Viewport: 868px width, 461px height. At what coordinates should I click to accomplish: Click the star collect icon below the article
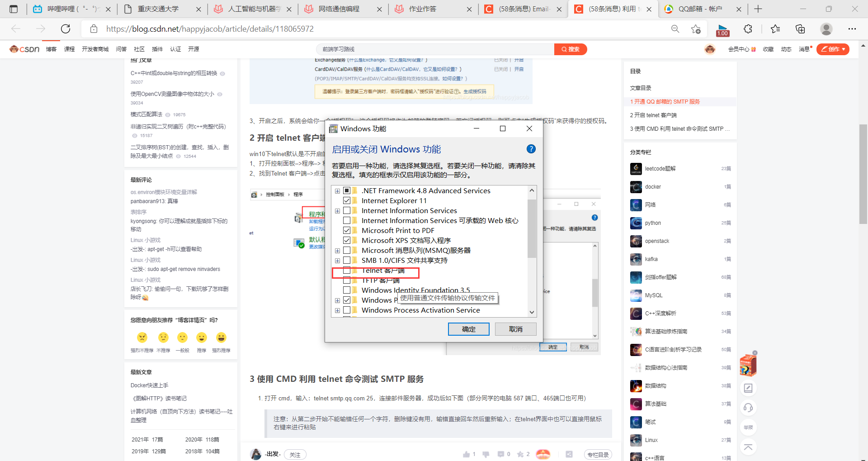(520, 454)
